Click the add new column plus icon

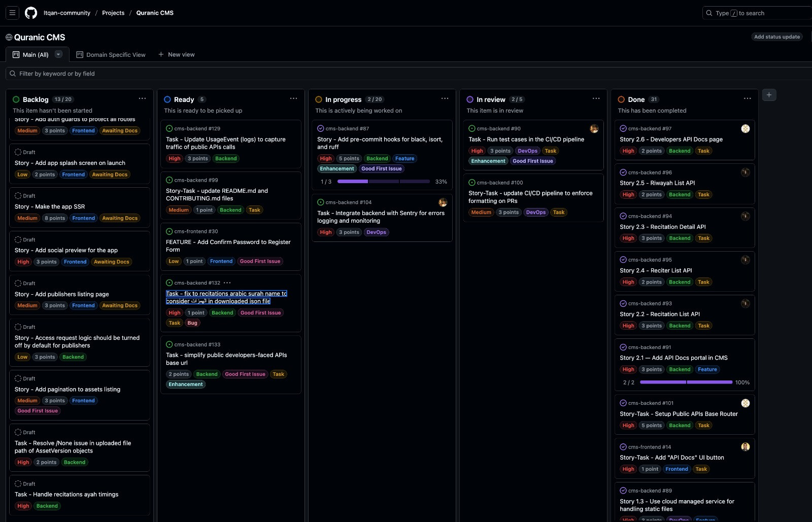769,95
